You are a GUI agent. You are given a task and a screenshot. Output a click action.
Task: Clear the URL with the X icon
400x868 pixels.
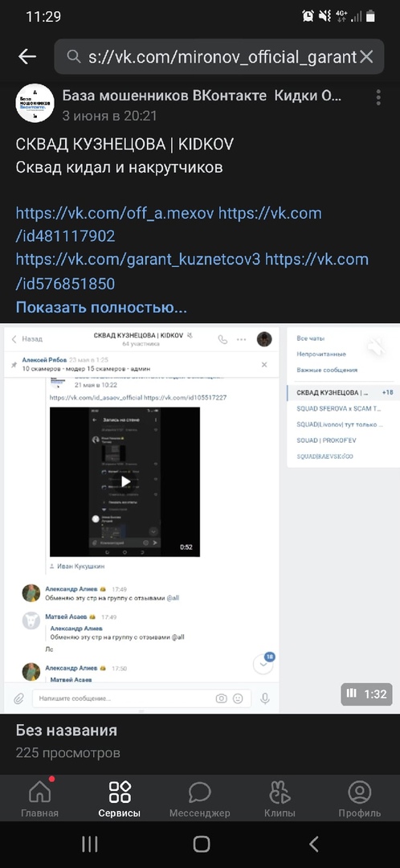click(366, 56)
